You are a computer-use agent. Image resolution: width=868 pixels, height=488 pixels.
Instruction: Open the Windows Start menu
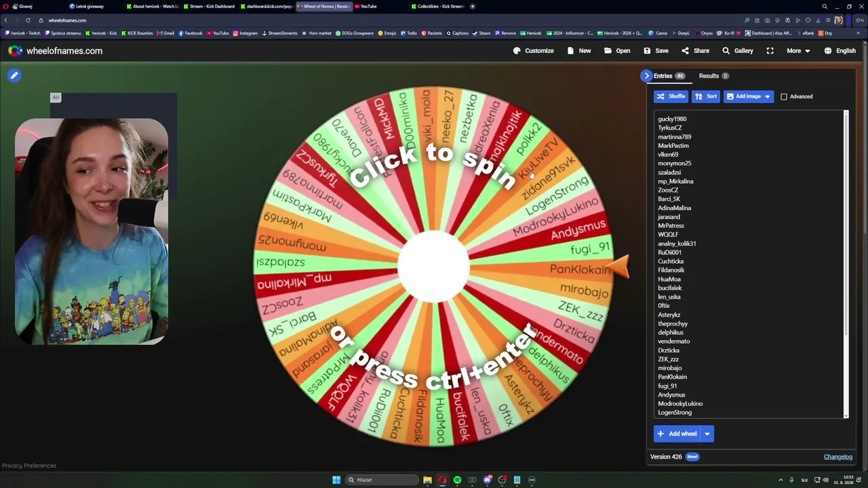pos(336,480)
